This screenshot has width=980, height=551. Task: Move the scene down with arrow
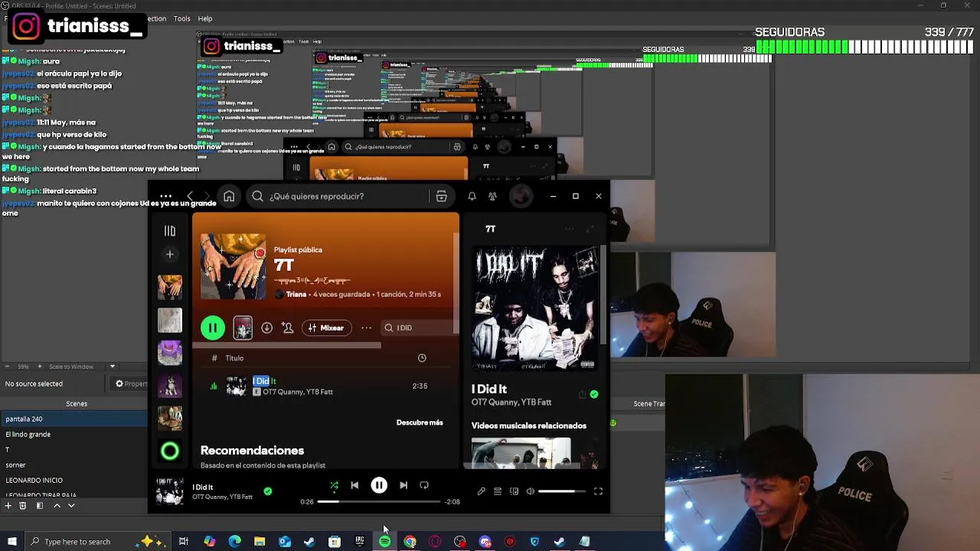(71, 505)
